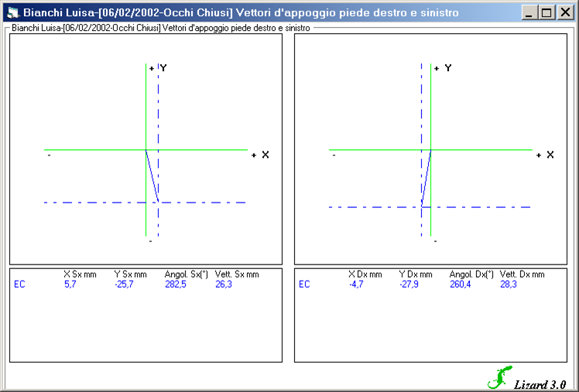Viewport: 579px width, 392px height.
Task: Select the Vett. Dx mm value 28,3
Action: [x=509, y=285]
